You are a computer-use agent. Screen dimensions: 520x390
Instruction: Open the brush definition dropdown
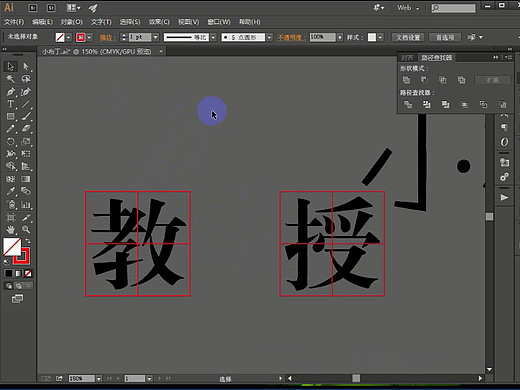point(269,37)
